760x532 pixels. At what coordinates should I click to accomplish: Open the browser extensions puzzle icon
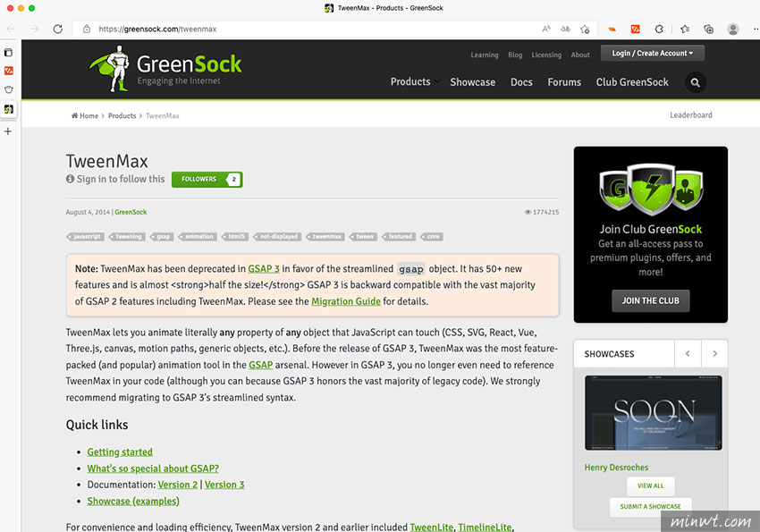click(x=659, y=30)
